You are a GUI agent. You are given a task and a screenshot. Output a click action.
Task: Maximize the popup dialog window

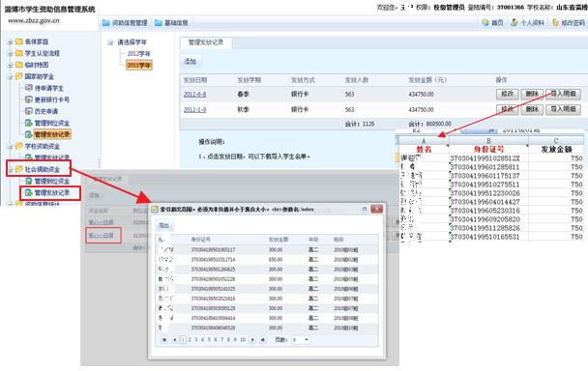point(365,209)
